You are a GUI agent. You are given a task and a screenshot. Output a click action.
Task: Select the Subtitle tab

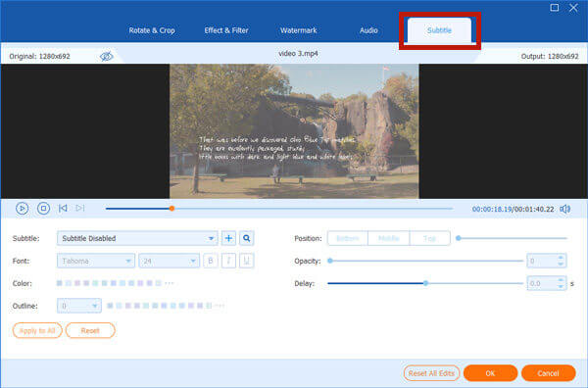(439, 30)
